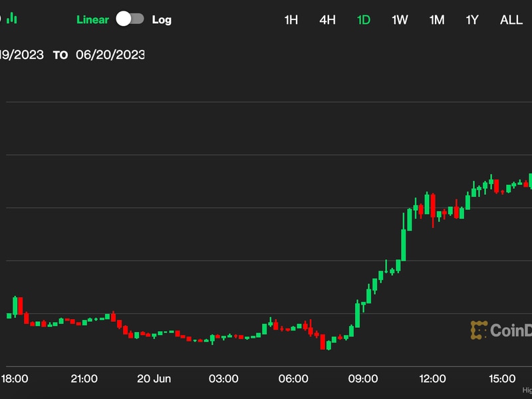This screenshot has height=399, width=532.
Task: Click the 18:00 time axis label
Action: click(x=15, y=379)
